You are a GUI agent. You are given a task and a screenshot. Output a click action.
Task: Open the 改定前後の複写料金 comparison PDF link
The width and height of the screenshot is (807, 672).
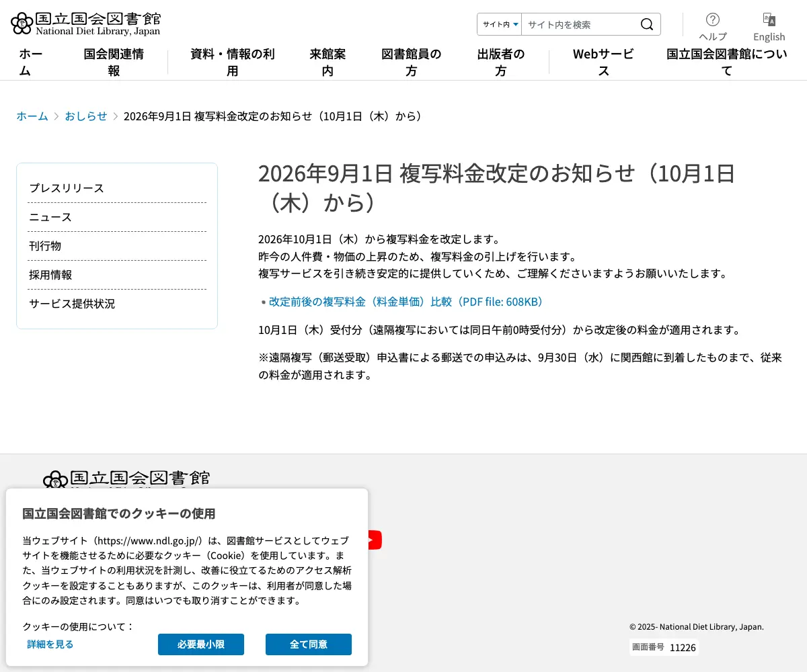(x=406, y=302)
